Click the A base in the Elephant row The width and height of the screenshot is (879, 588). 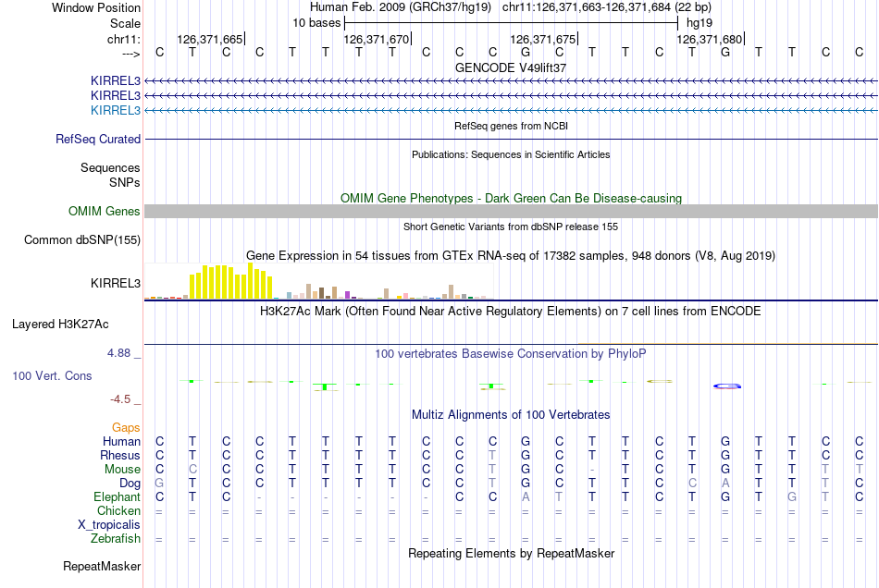[x=526, y=496]
